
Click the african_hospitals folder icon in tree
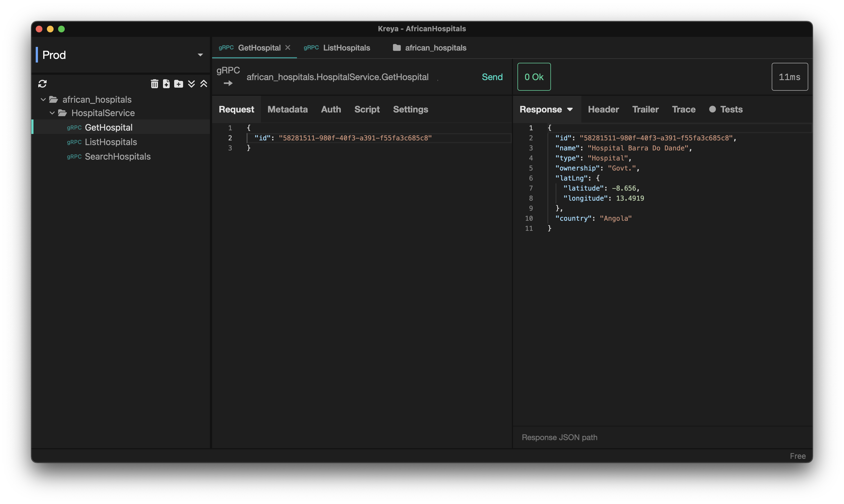(x=53, y=100)
